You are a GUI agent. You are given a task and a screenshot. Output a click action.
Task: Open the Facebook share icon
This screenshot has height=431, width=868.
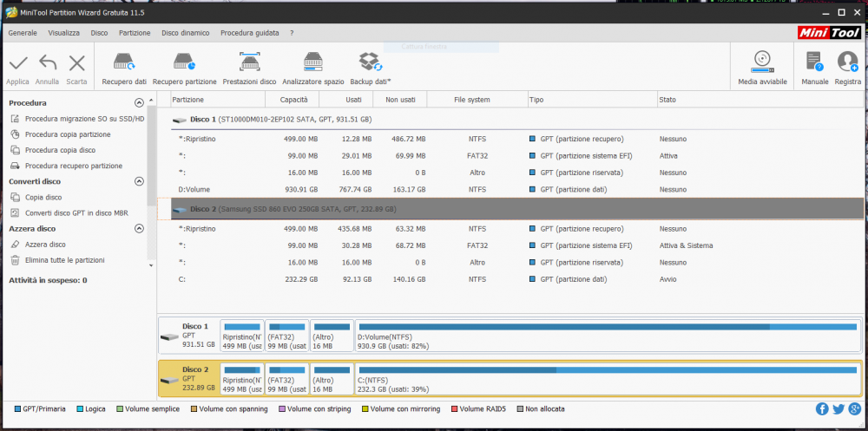pos(822,409)
